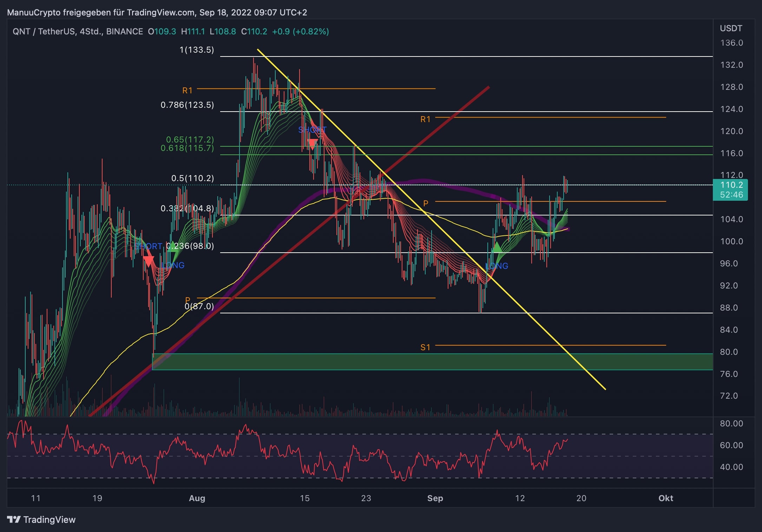Viewport: 762px width, 532px height.
Task: Click the Aug label on time axis
Action: 197,498
